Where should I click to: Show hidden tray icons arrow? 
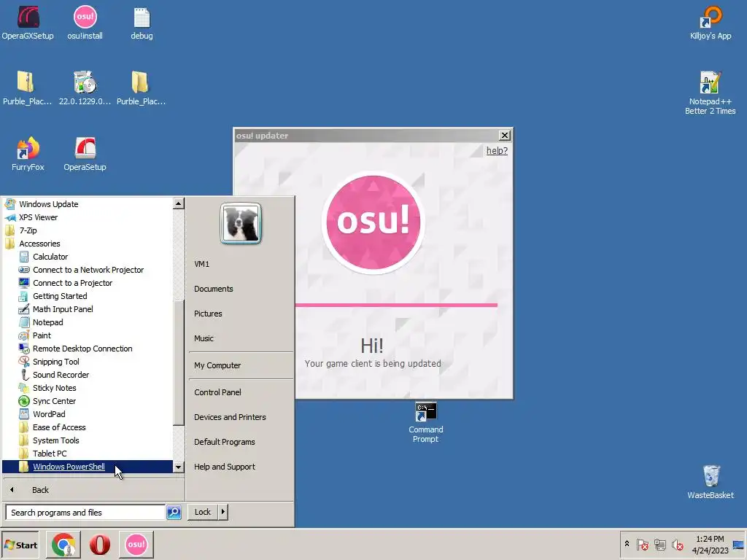point(627,544)
